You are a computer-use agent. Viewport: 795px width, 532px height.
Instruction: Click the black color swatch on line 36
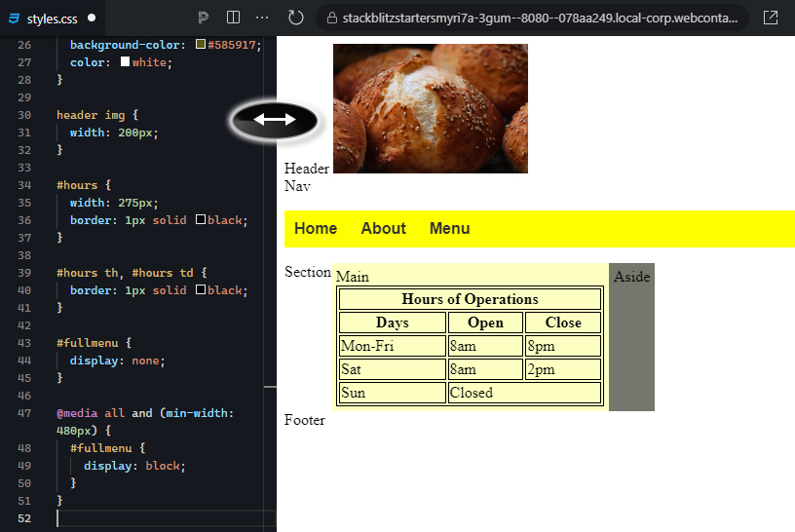[201, 219]
